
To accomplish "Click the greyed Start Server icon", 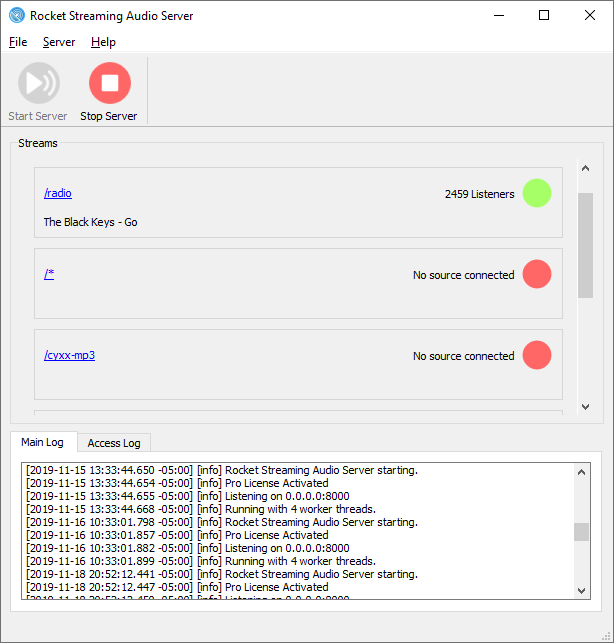I will [x=39, y=83].
